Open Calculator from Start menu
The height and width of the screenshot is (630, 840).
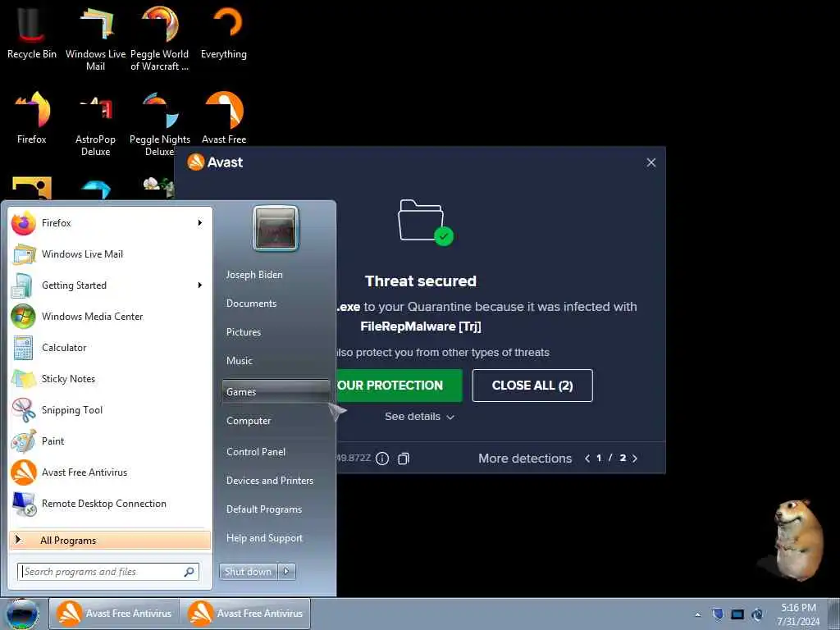pos(111,348)
